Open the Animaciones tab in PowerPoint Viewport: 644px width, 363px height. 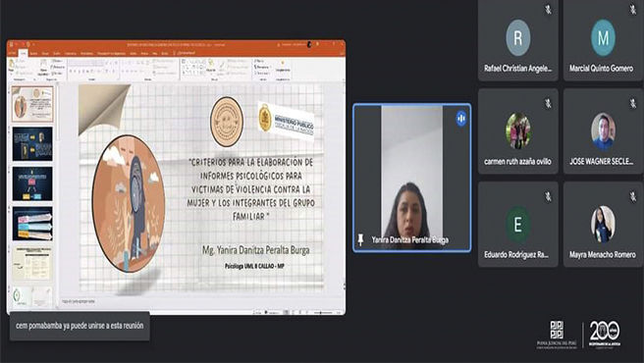[x=86, y=53]
